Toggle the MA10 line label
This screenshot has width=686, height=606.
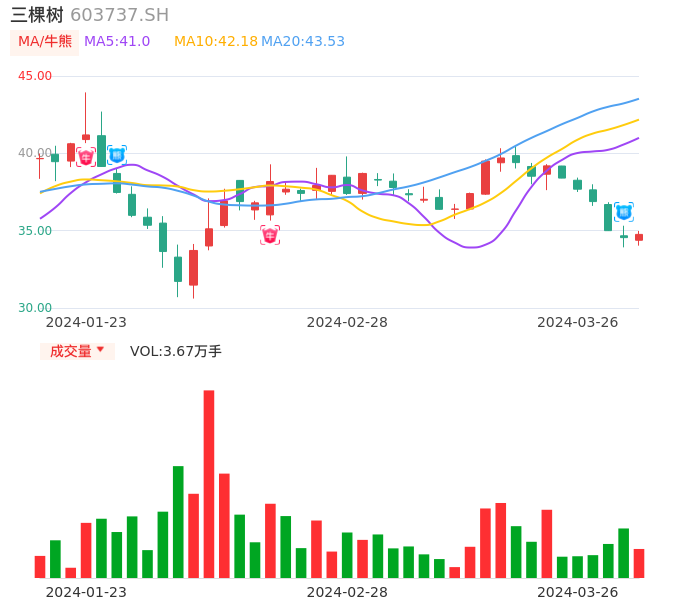pos(215,42)
